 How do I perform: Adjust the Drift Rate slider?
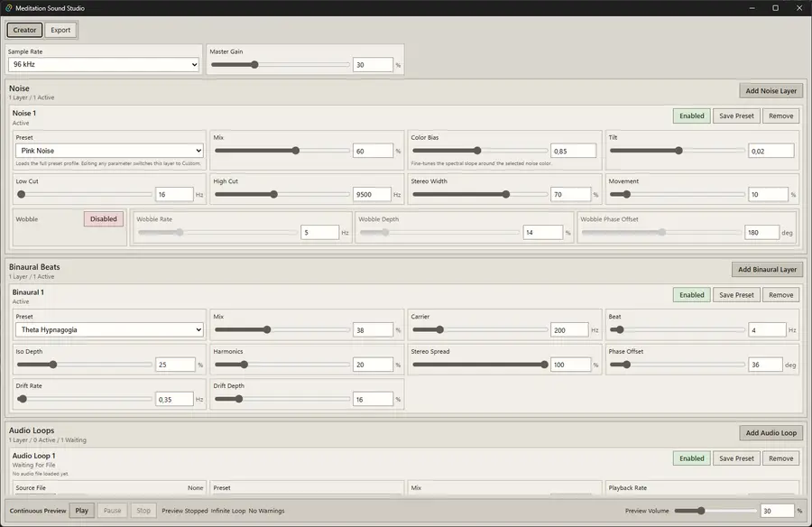pyautogui.click(x=85, y=399)
